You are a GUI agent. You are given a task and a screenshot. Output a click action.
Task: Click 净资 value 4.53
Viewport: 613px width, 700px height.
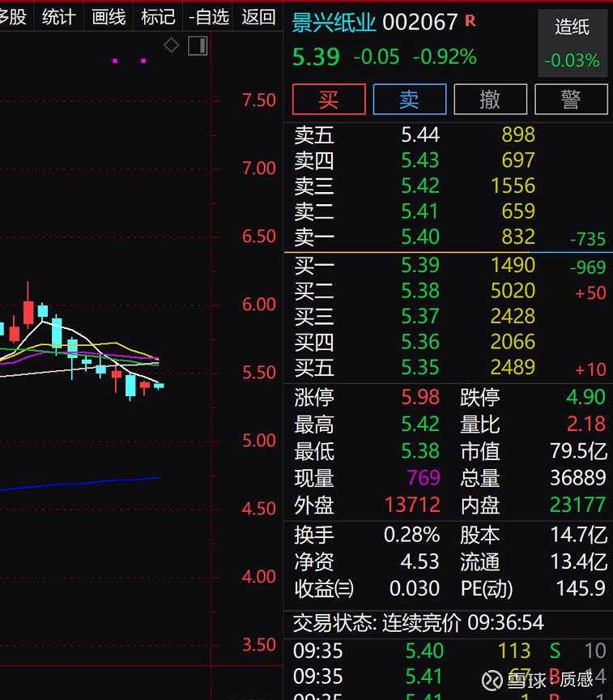click(x=419, y=561)
